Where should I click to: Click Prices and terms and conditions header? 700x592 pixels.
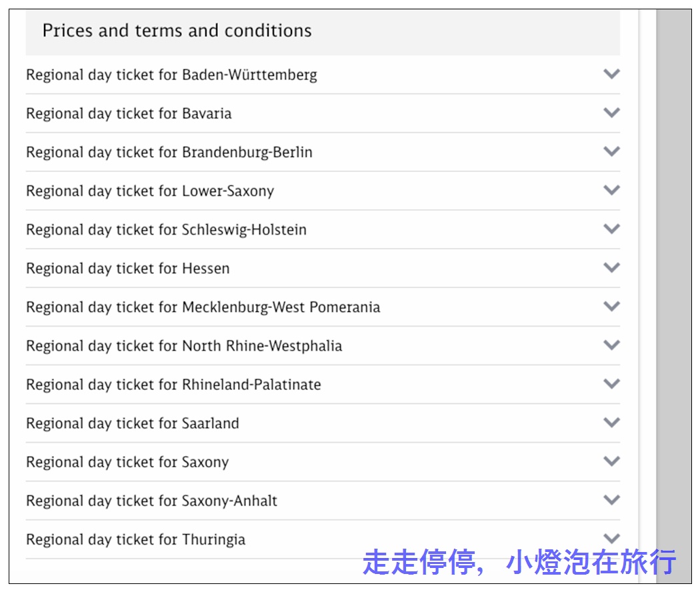pos(323,31)
